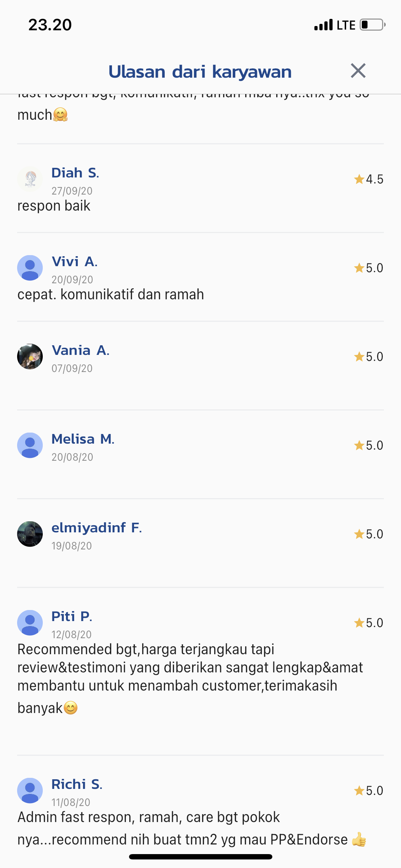The image size is (401, 868).
Task: Open reviewer name elmiyadinf F.
Action: pos(97,528)
